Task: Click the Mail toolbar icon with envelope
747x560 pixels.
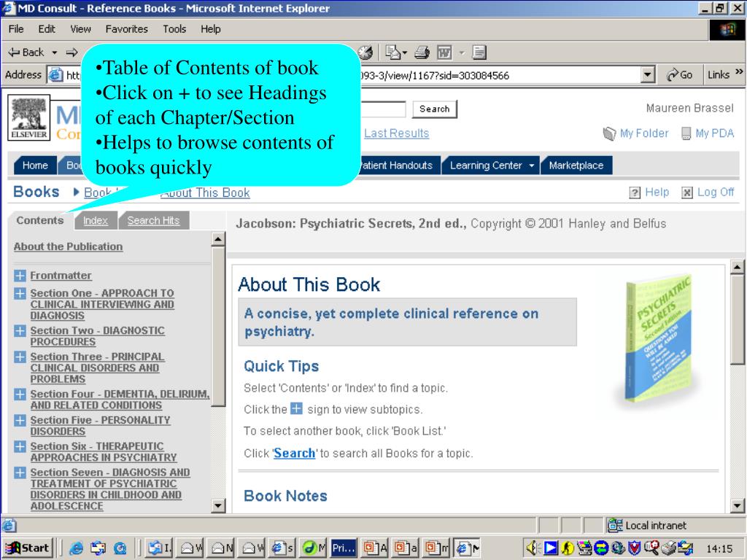Action: (x=392, y=52)
